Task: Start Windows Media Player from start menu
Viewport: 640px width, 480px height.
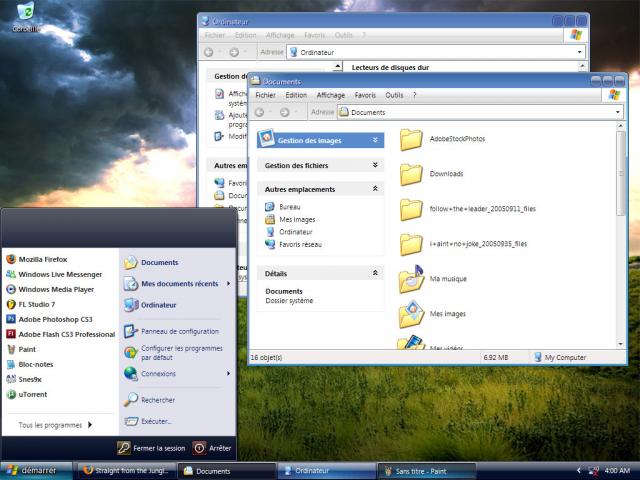Action: (50, 289)
